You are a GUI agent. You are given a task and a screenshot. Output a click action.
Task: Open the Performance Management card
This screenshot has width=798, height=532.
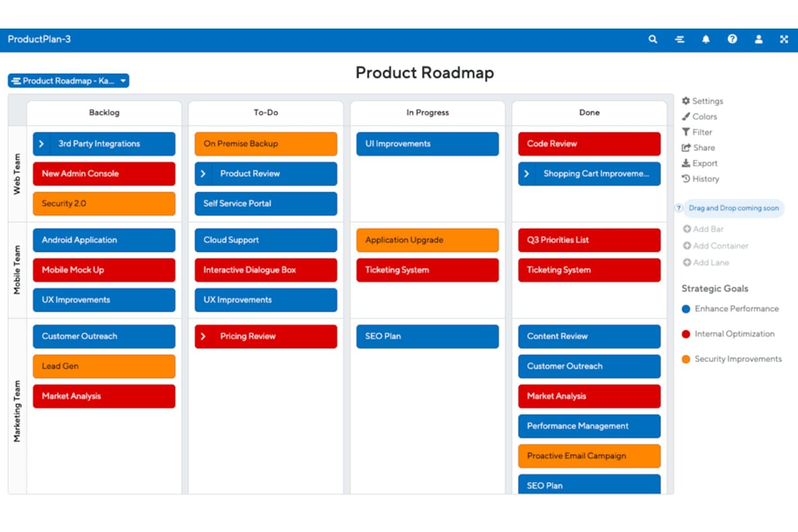[x=589, y=426]
